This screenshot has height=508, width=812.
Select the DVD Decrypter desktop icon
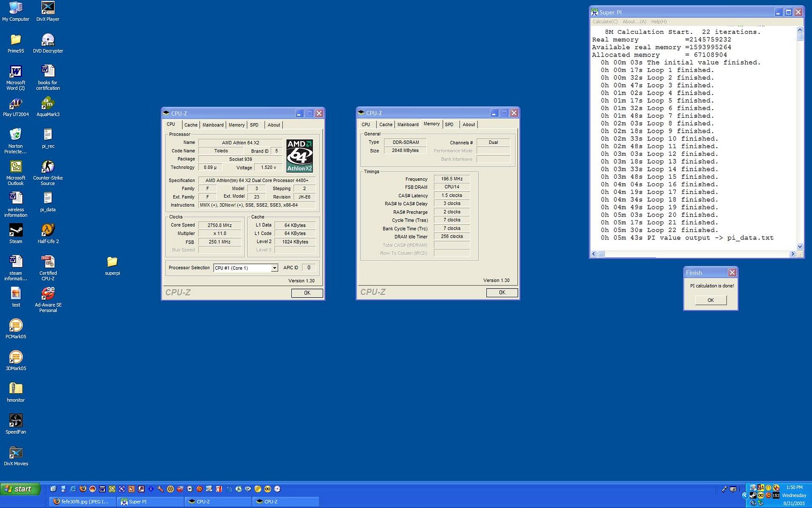tap(48, 43)
